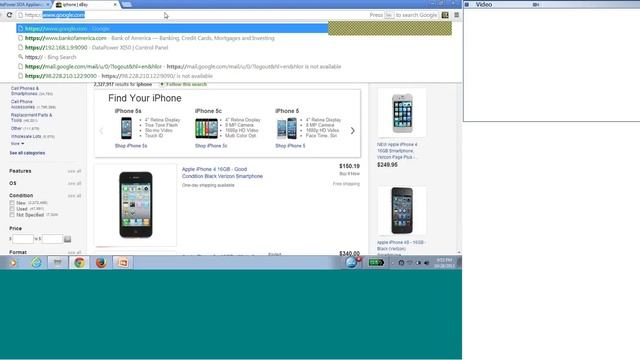Image resolution: width=640 pixels, height=360 pixels.
Task: Click the green battery indicator in taskbar
Action: pyautogui.click(x=376, y=262)
